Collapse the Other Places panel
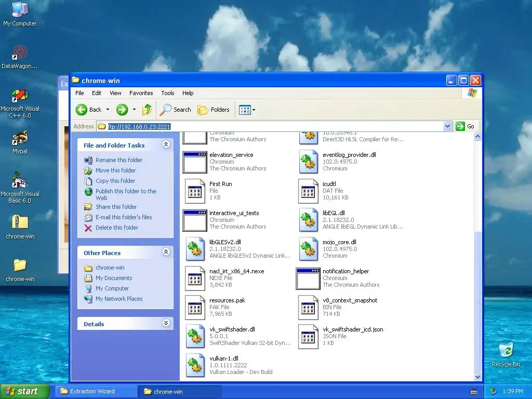This screenshot has width=532, height=399. click(x=166, y=252)
